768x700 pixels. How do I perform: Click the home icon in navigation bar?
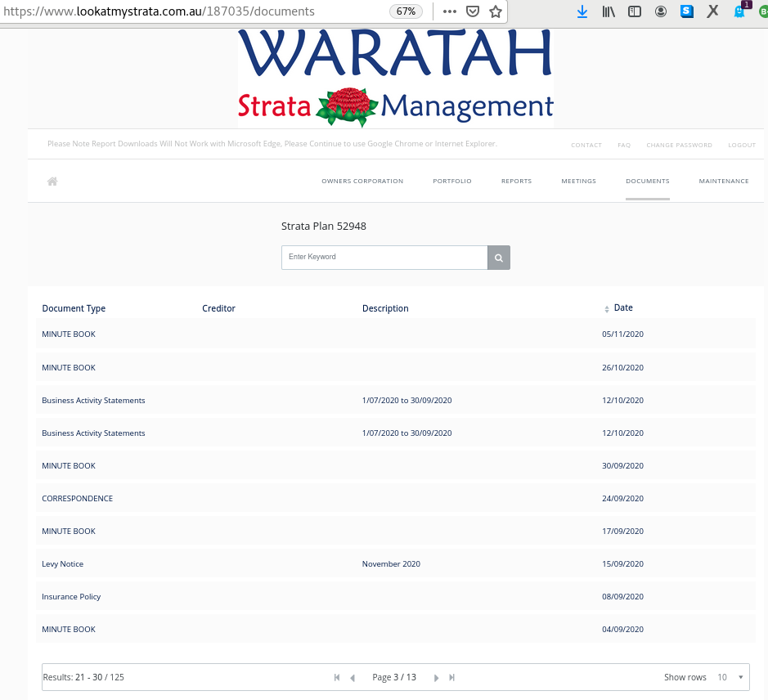pyautogui.click(x=52, y=182)
